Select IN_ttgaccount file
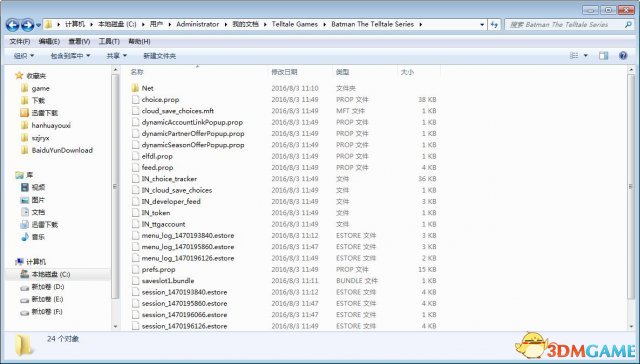 point(163,224)
